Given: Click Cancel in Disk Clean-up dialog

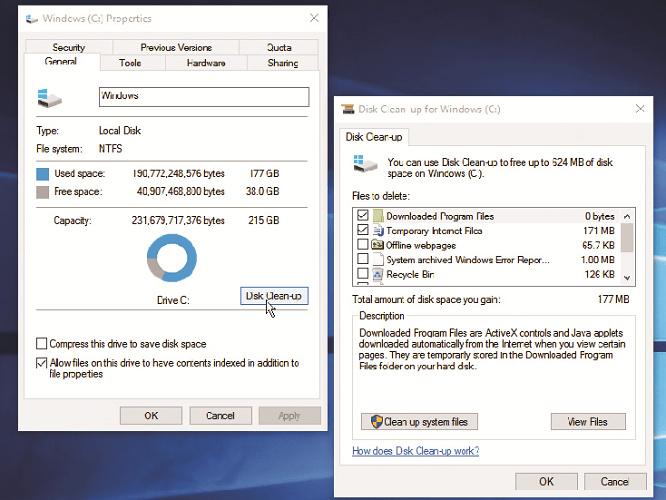Looking at the screenshot, I should click(x=615, y=482).
